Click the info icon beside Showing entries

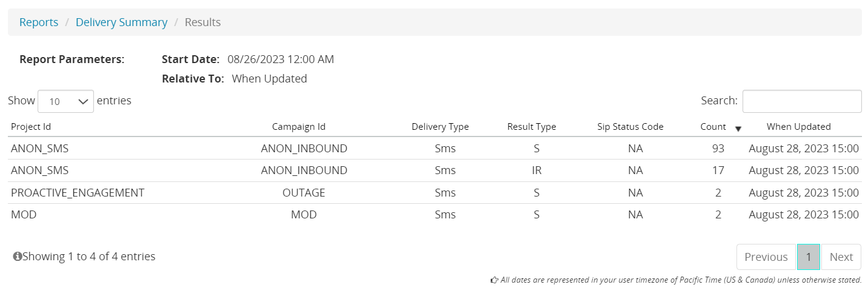pyautogui.click(x=17, y=257)
